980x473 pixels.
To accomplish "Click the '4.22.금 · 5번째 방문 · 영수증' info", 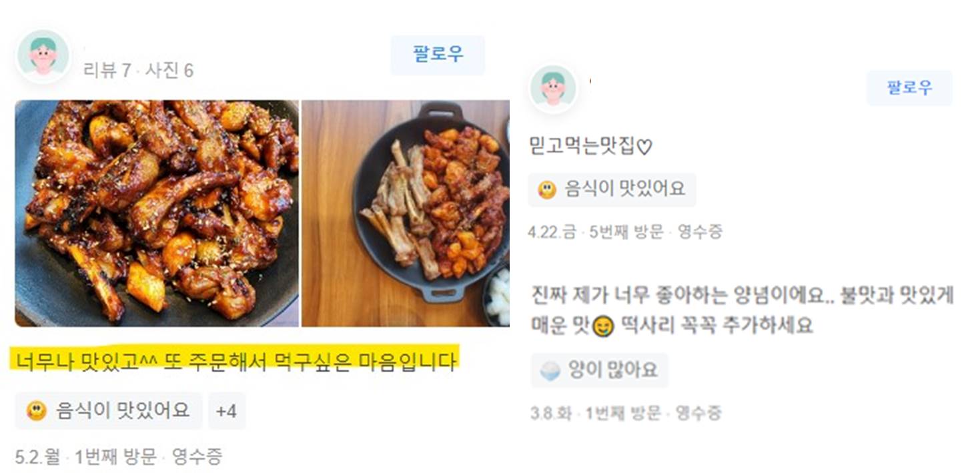I will (x=625, y=232).
